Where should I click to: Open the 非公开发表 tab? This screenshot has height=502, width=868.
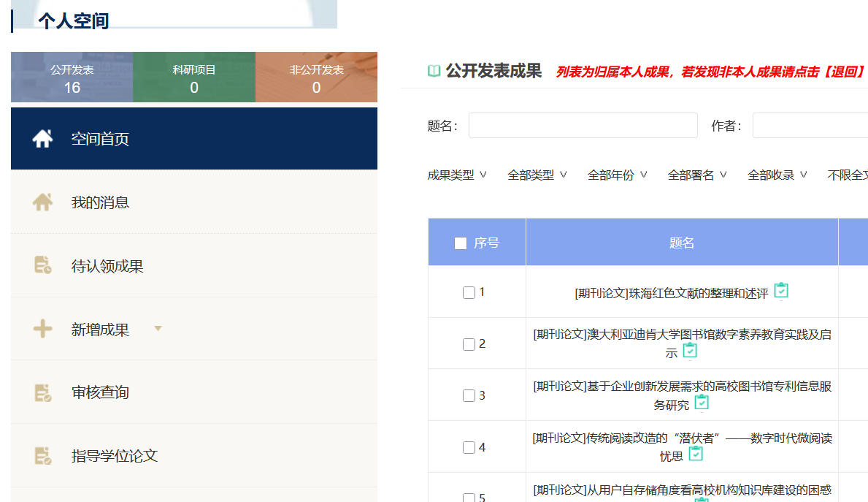[x=316, y=77]
